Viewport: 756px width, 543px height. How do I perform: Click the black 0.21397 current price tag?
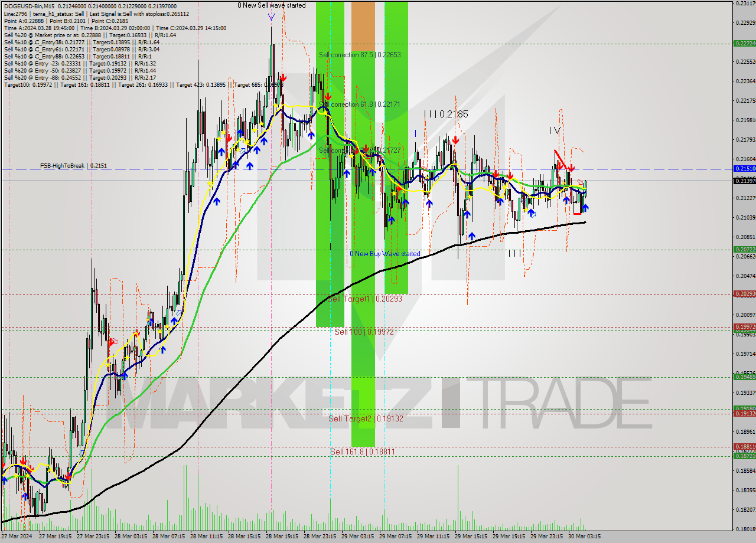pyautogui.click(x=744, y=181)
